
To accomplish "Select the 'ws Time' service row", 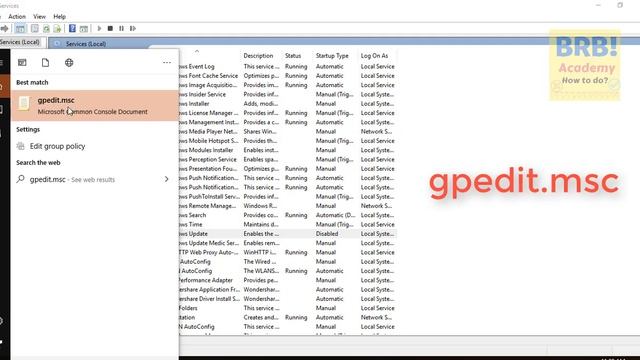I will pyautogui.click(x=288, y=224).
